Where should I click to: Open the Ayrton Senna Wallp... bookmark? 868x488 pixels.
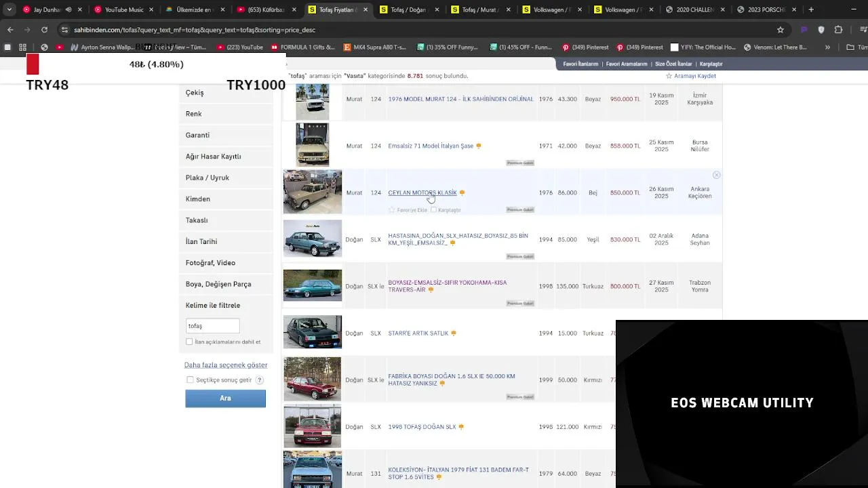102,47
